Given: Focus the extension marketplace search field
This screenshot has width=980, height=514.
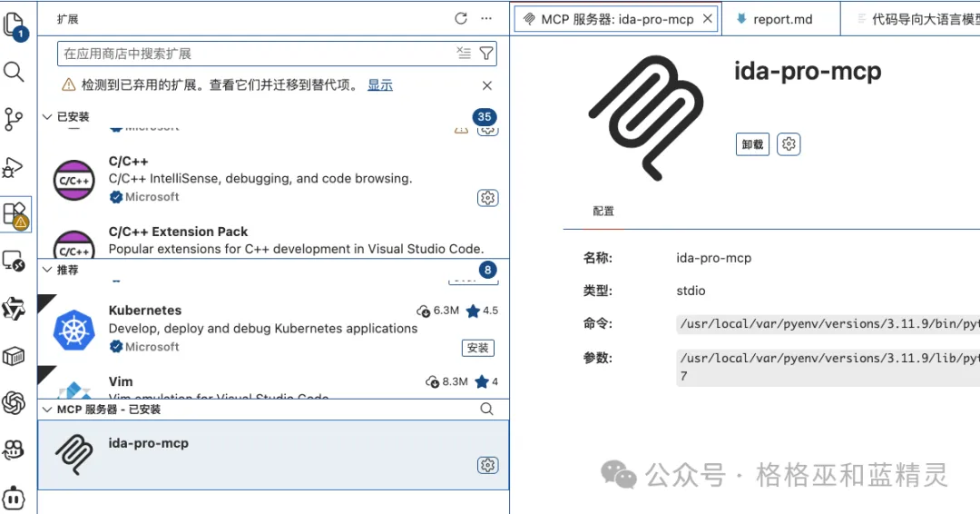Looking at the screenshot, I should tap(277, 54).
